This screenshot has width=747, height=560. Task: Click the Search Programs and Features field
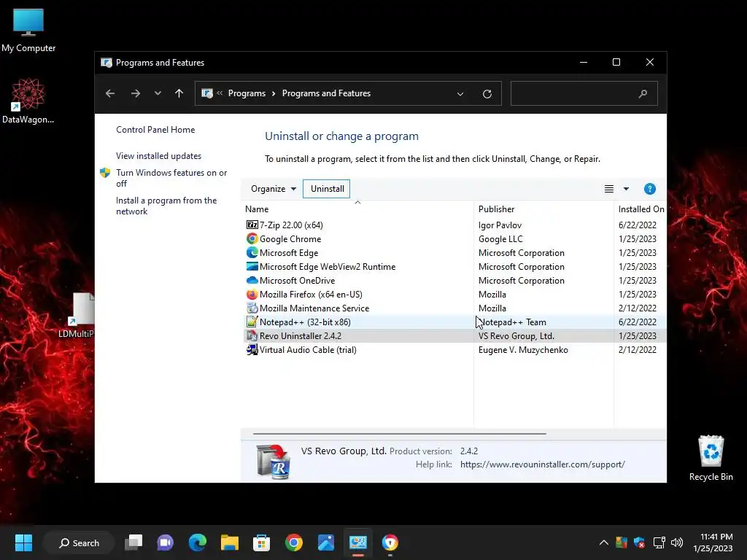(x=584, y=93)
